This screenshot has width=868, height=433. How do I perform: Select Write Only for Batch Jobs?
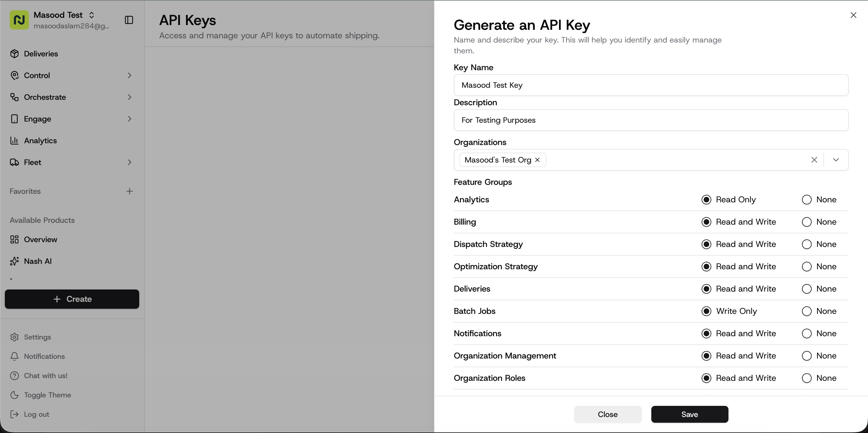point(706,311)
